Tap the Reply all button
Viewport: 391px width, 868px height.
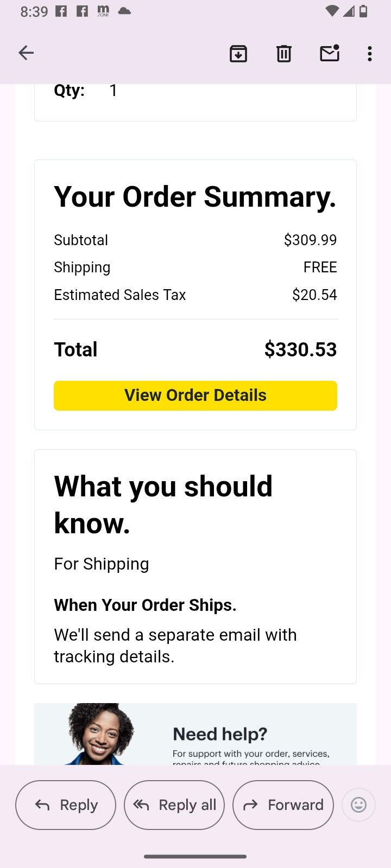(x=174, y=805)
